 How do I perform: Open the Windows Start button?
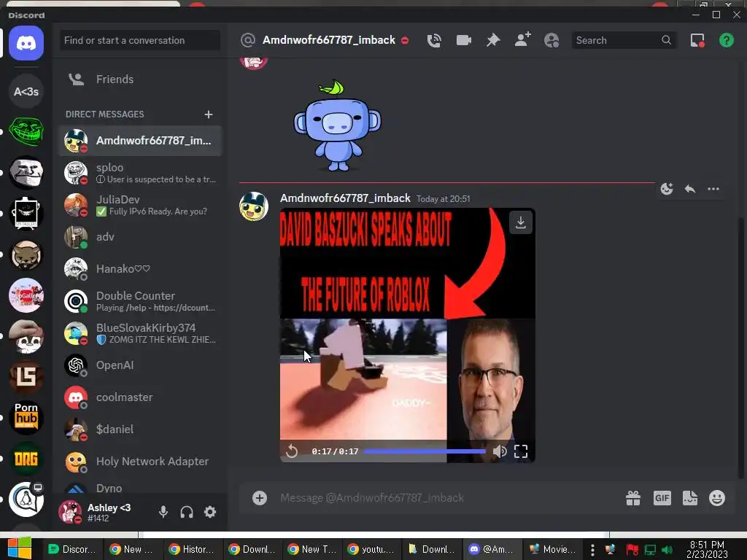pos(20,548)
